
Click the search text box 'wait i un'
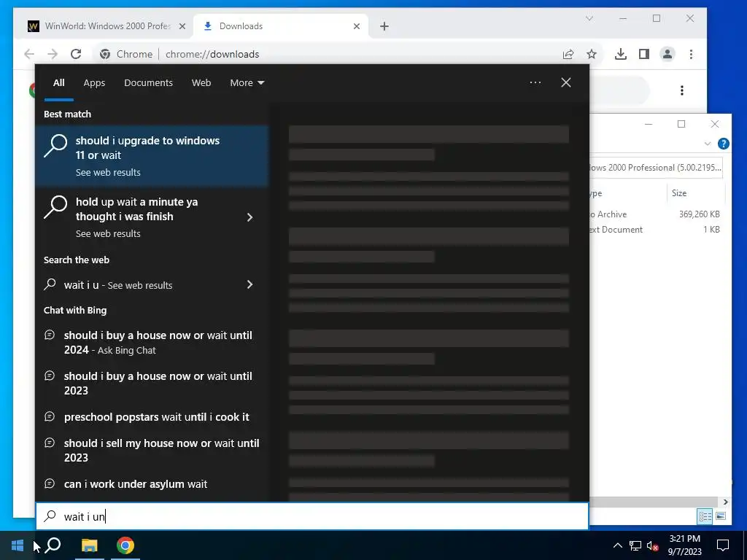click(x=312, y=516)
